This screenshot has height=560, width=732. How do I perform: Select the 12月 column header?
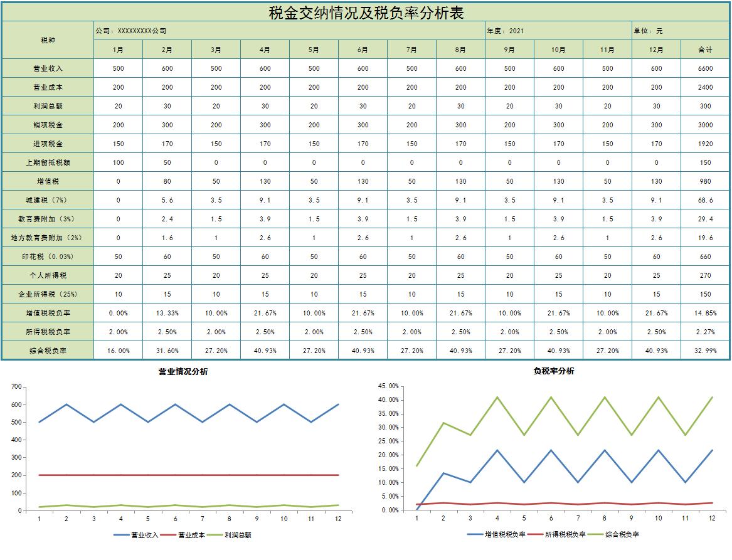tap(655, 50)
